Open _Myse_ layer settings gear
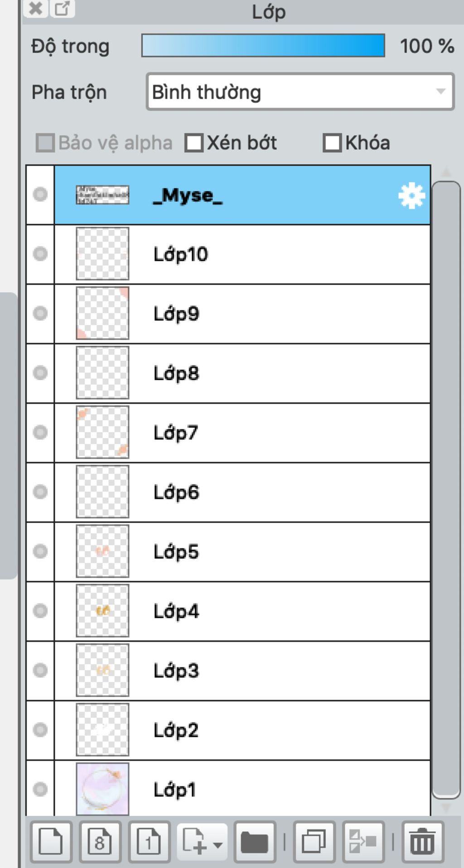 [x=411, y=196]
